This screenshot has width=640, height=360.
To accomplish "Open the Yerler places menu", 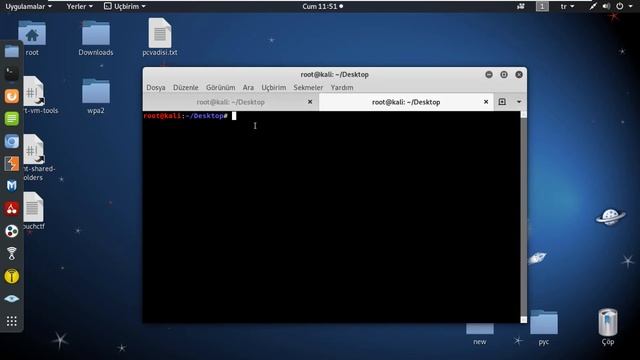I will (x=80, y=7).
